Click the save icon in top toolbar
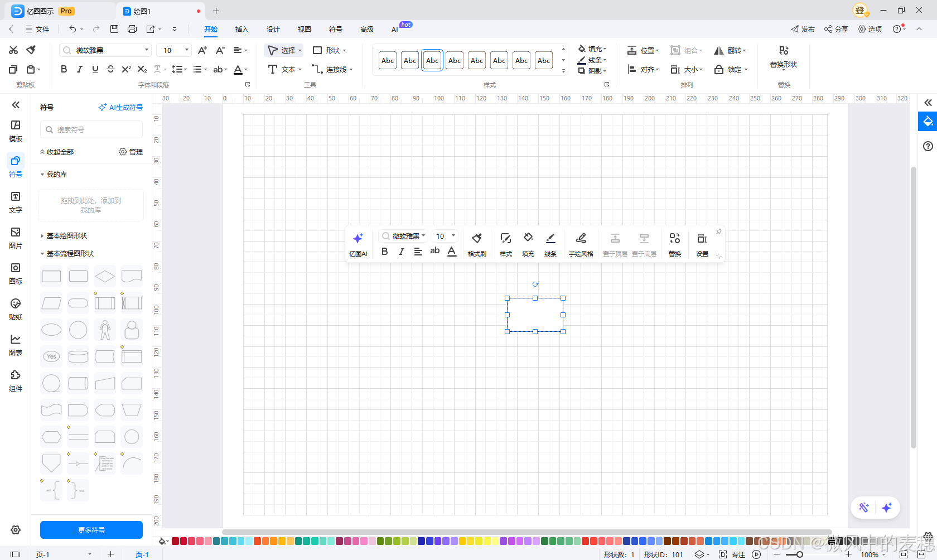 pos(114,29)
